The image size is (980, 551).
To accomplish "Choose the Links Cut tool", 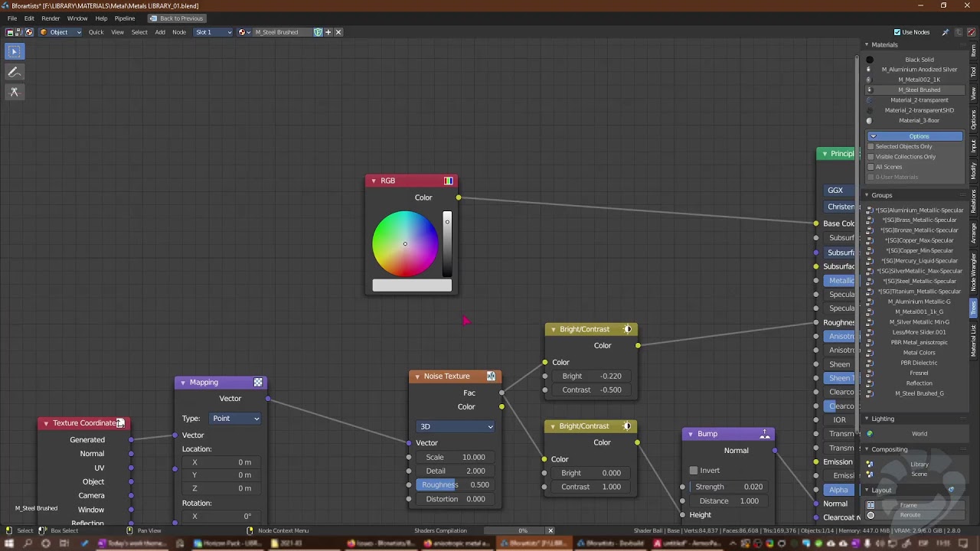I will (x=14, y=92).
